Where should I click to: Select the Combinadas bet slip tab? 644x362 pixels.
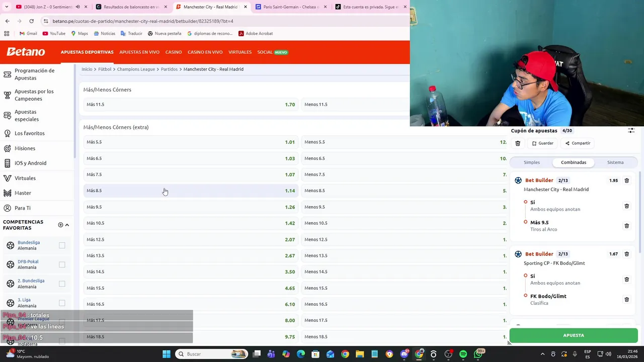coord(574,162)
